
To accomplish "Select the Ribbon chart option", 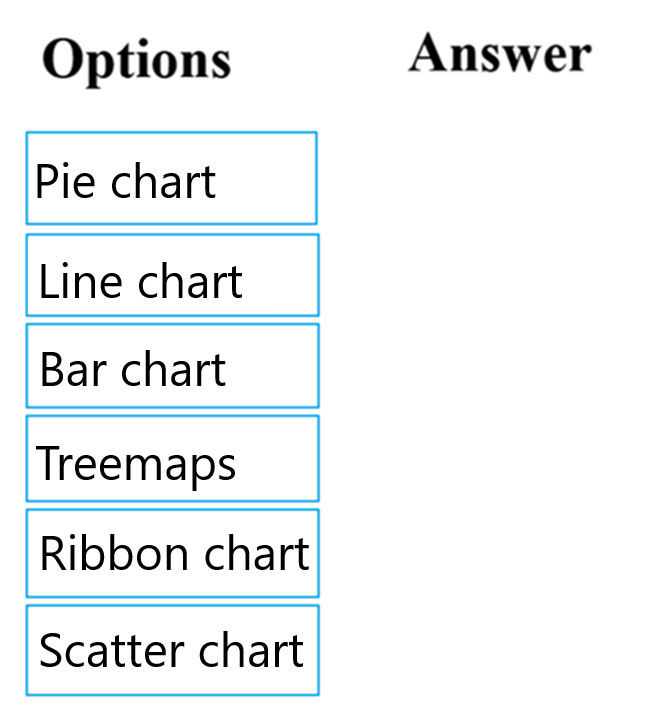I will (172, 555).
